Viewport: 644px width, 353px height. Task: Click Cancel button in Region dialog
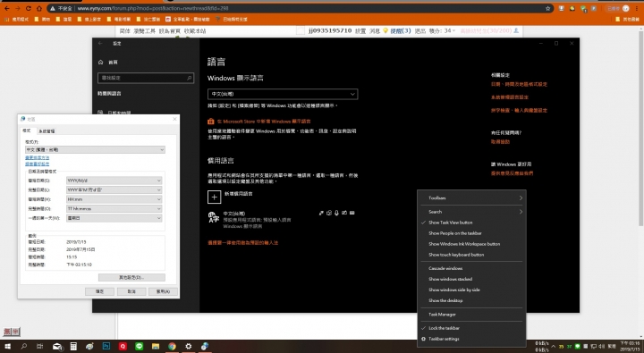click(x=131, y=291)
